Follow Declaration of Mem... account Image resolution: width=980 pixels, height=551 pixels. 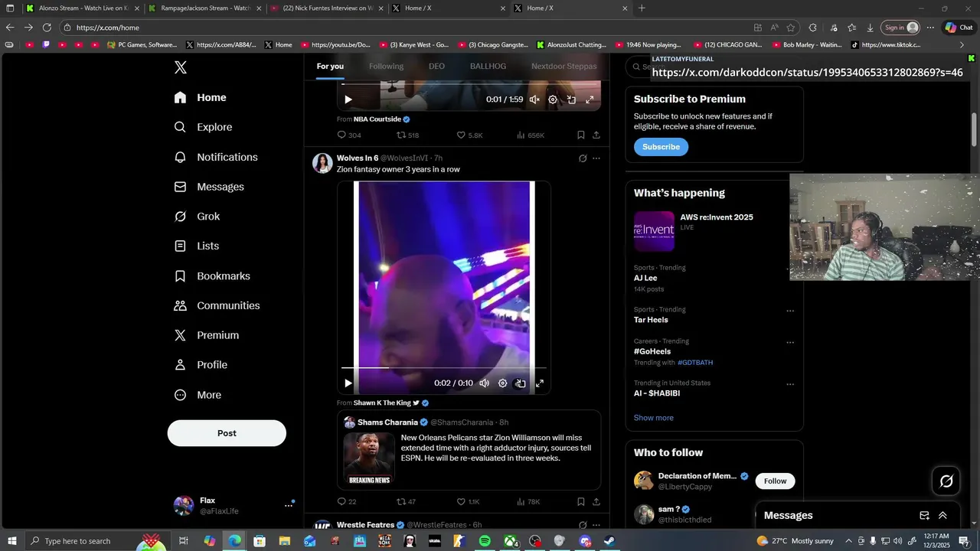click(x=775, y=481)
